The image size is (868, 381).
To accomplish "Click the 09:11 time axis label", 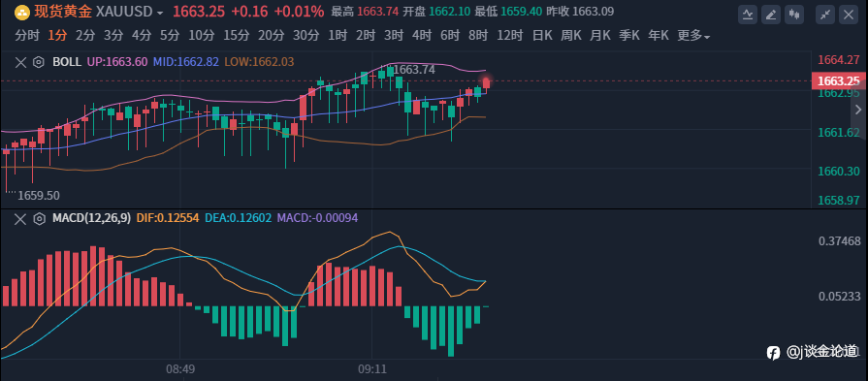I will coord(371,368).
